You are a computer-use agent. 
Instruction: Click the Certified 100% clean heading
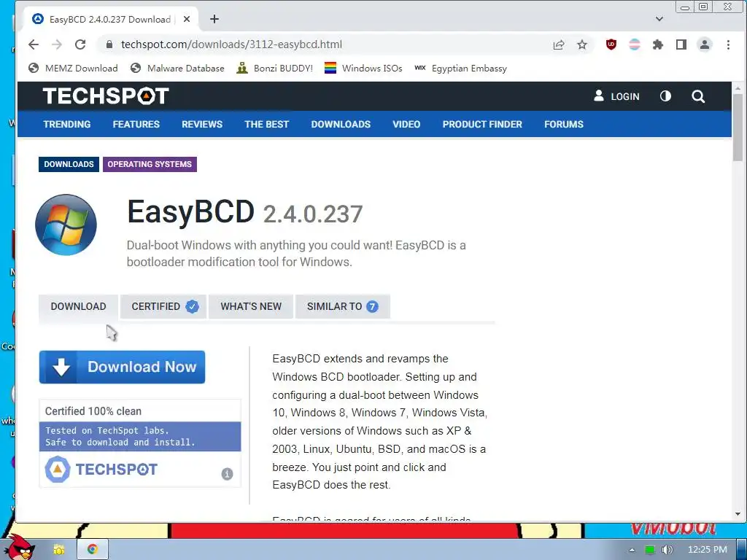pyautogui.click(x=93, y=411)
